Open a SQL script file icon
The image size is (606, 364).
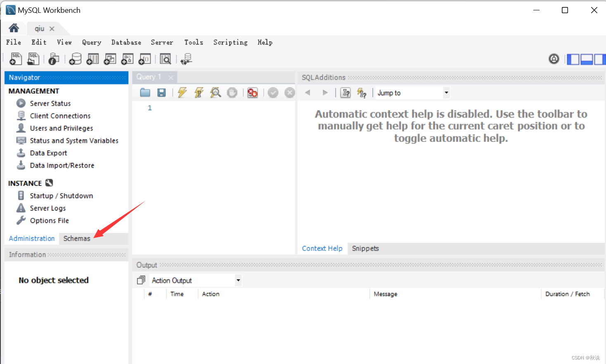(x=33, y=59)
